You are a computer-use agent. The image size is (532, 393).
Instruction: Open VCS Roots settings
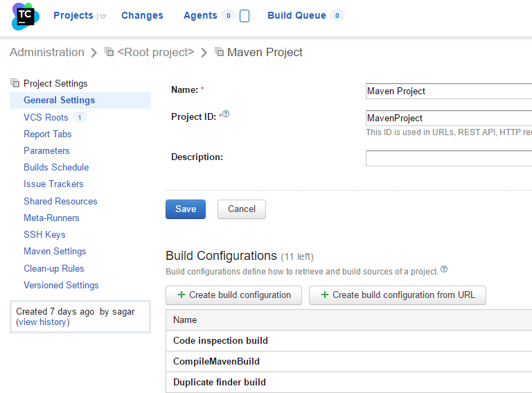(x=46, y=117)
